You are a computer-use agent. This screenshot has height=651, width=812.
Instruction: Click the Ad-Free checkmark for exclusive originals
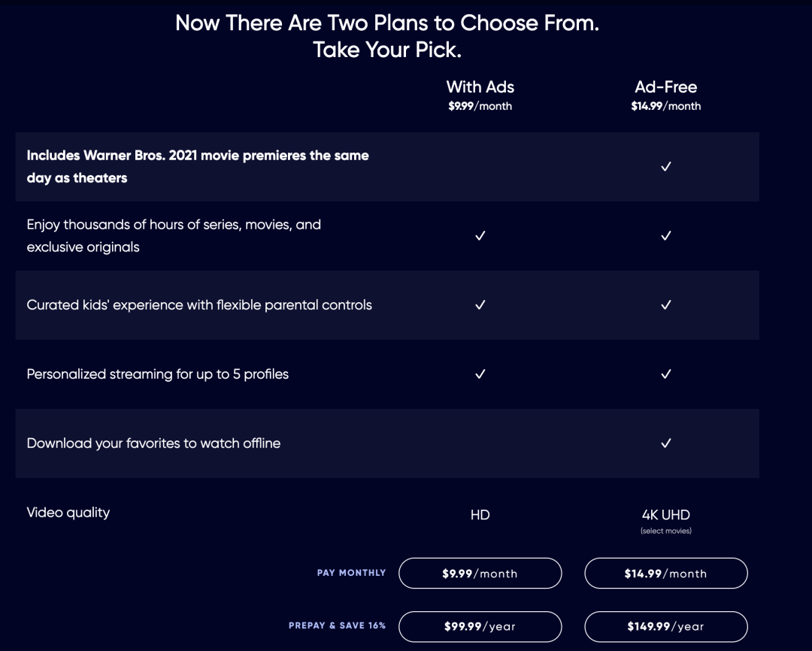click(x=665, y=236)
